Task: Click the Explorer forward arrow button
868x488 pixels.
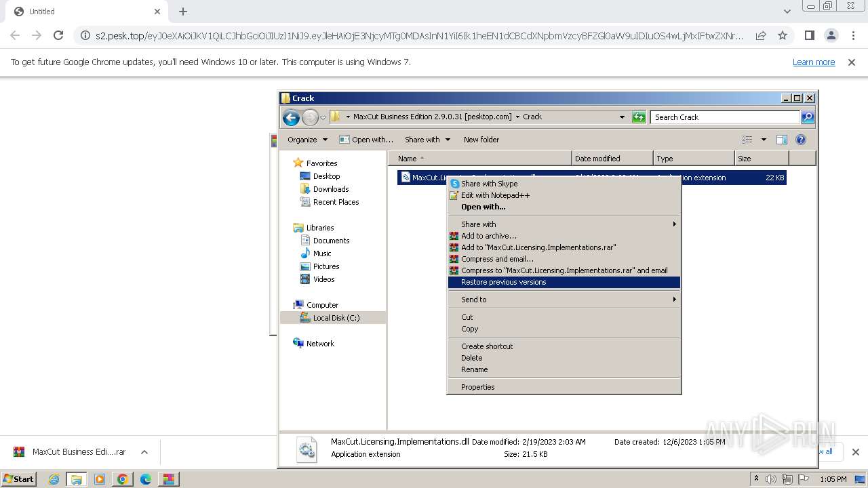Action: [310, 117]
